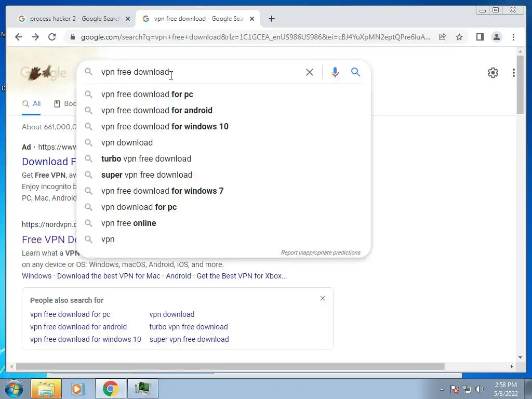Open Process Hacker taskbar icon

point(142,389)
